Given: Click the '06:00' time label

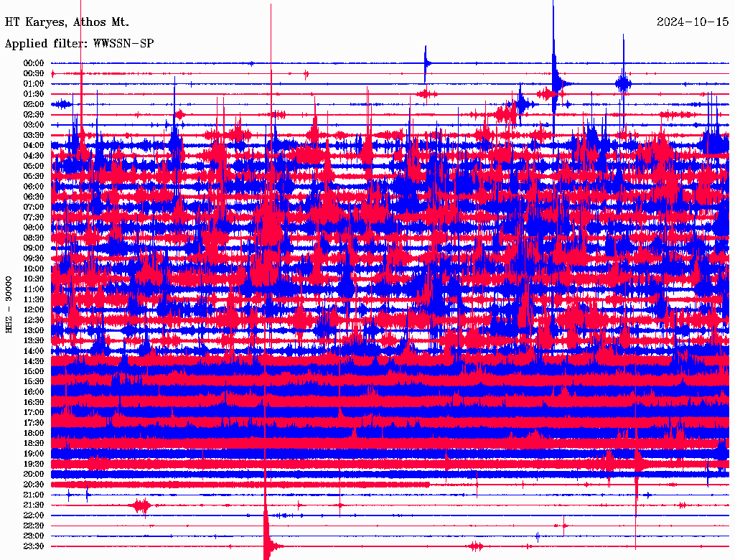Looking at the screenshot, I should [34, 187].
